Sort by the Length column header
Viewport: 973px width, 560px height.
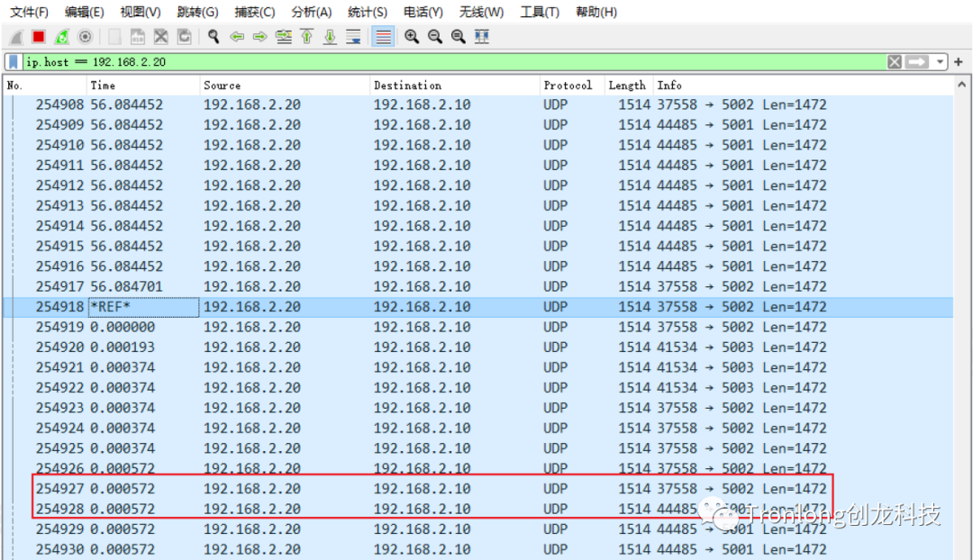629,86
